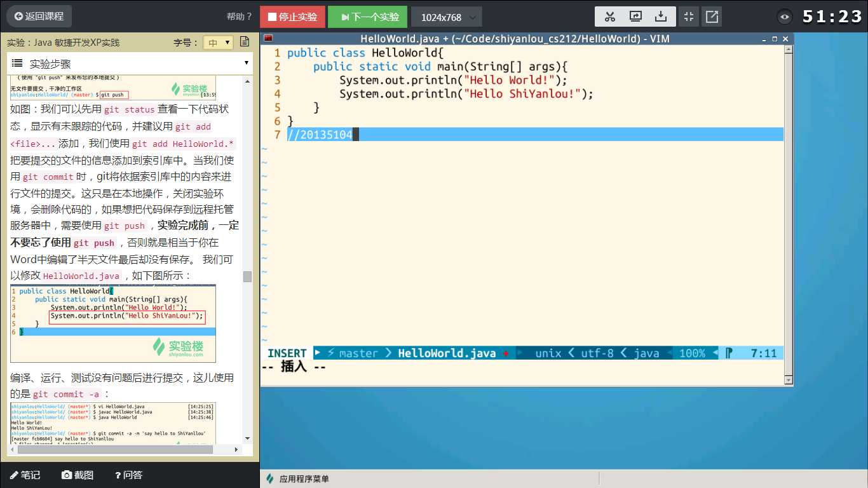Click the document icon next to font size

245,43
